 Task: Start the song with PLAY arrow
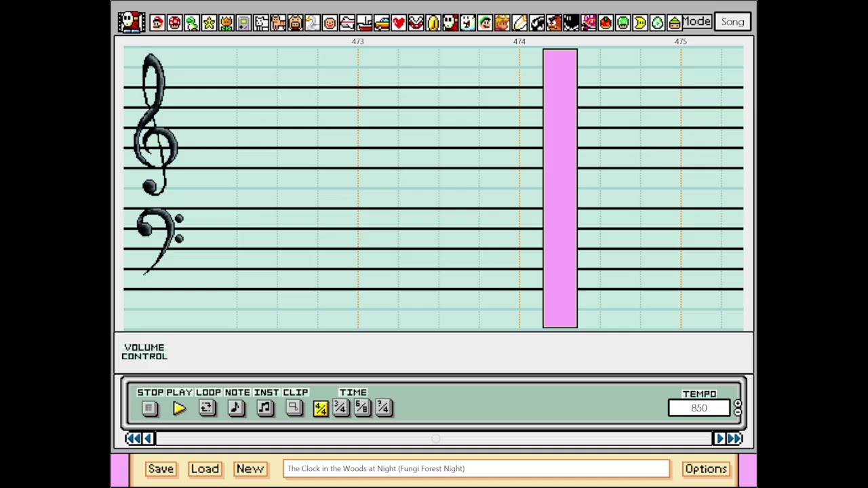click(x=179, y=408)
